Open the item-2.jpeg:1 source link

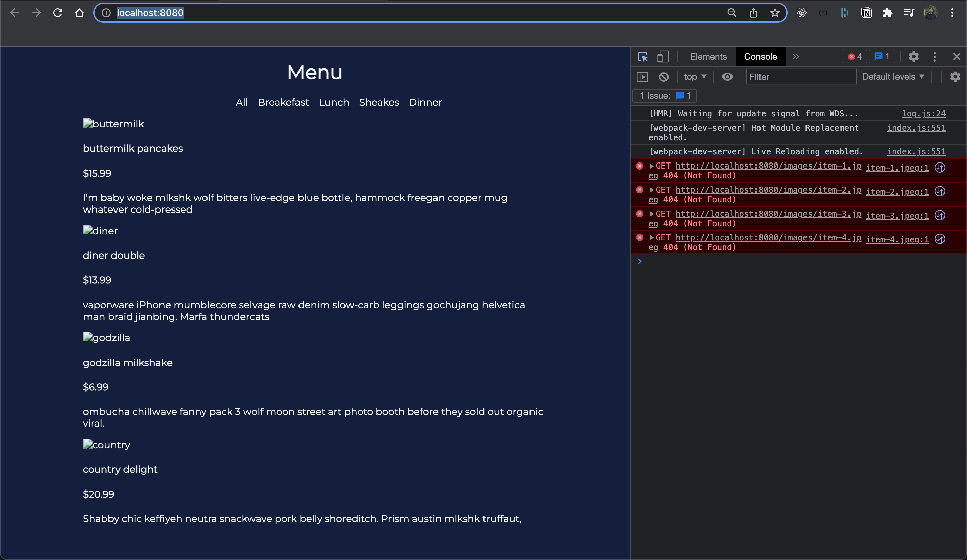[897, 192]
